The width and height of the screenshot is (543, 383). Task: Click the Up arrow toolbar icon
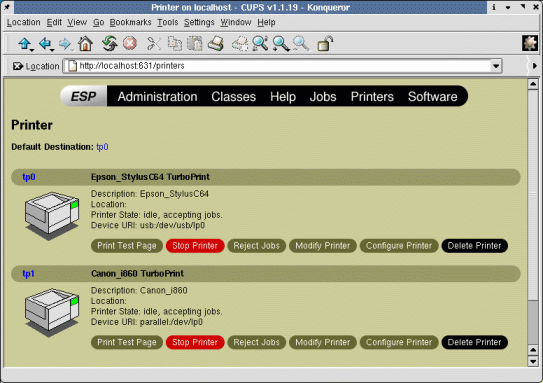pos(24,44)
